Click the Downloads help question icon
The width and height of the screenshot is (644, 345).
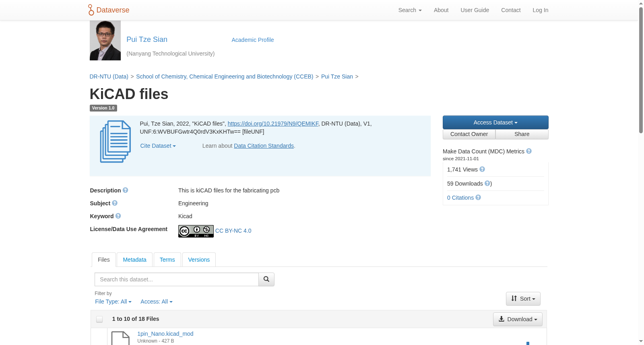click(487, 183)
